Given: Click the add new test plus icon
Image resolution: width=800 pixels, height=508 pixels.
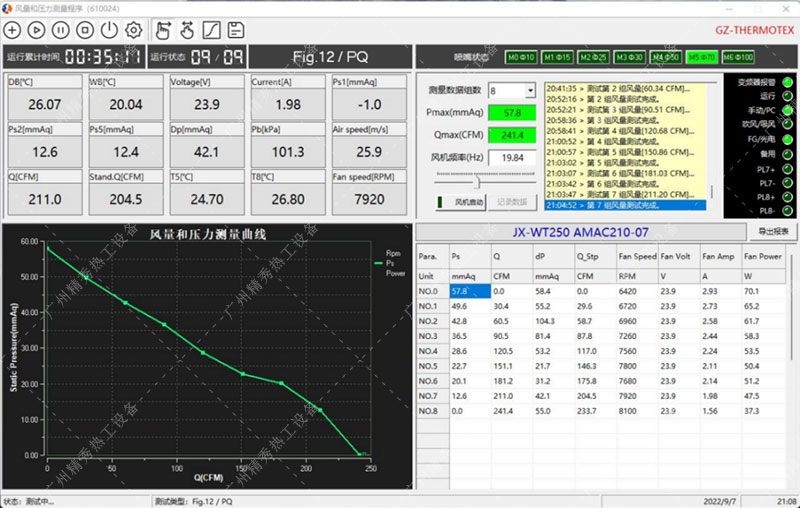Looking at the screenshot, I should click(x=13, y=30).
